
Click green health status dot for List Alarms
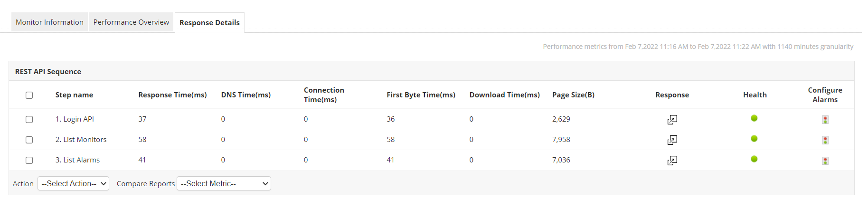coord(754,159)
